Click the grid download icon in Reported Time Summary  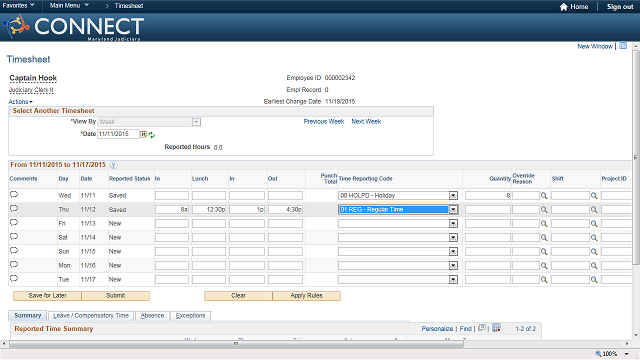(x=496, y=328)
